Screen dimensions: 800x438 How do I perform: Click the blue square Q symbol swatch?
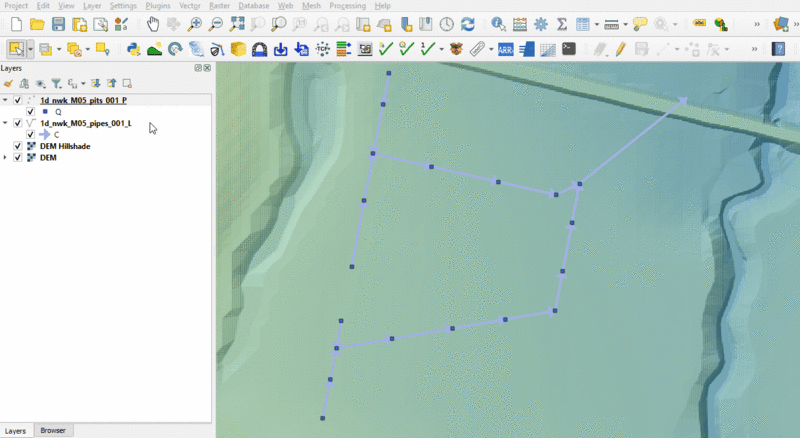click(45, 112)
